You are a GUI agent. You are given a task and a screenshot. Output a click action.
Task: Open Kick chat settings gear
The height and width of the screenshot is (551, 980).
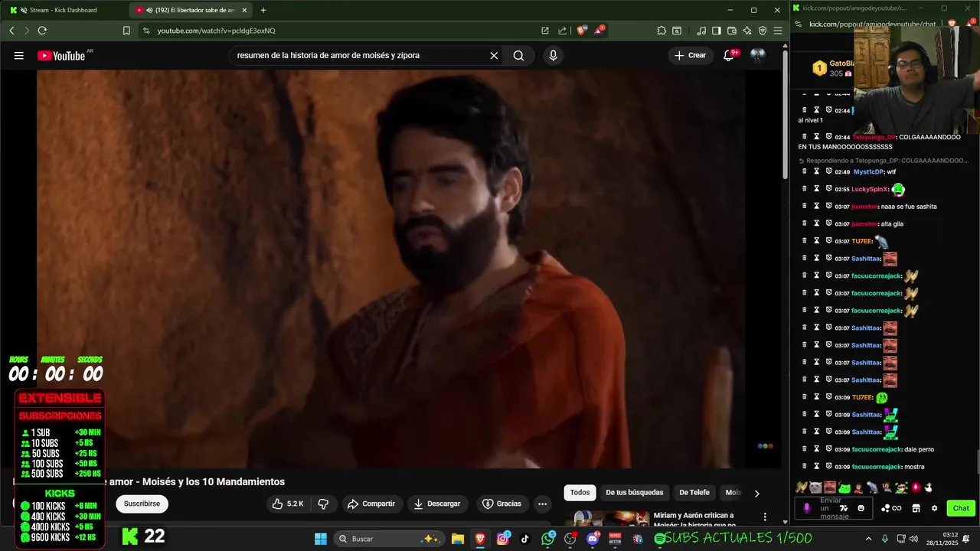coord(934,508)
